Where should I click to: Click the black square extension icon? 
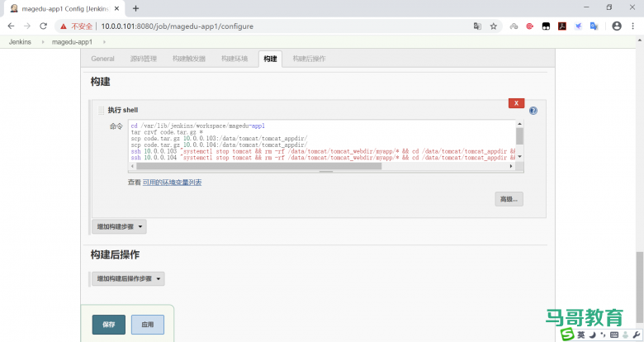(x=546, y=26)
